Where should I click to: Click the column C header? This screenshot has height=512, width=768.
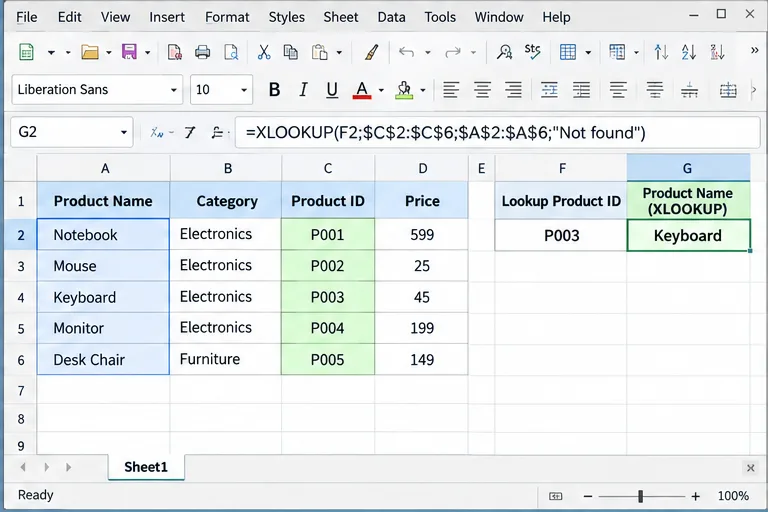click(328, 169)
